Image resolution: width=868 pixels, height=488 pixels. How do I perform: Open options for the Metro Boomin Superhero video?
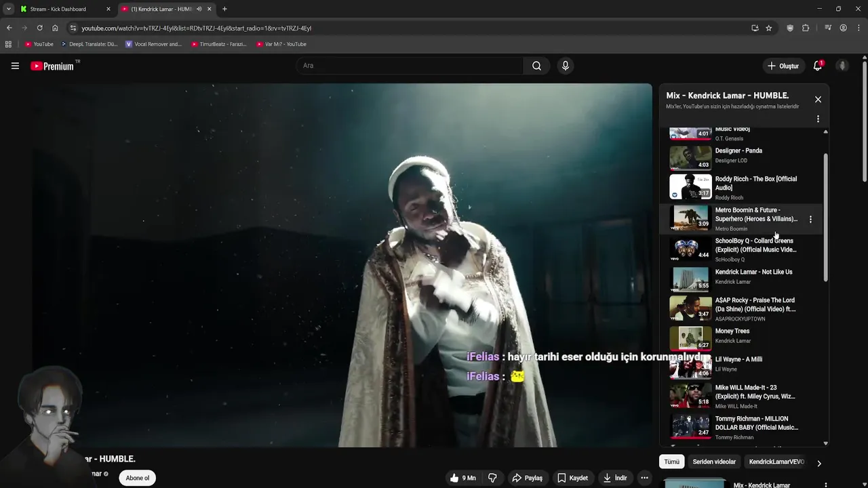click(810, 220)
